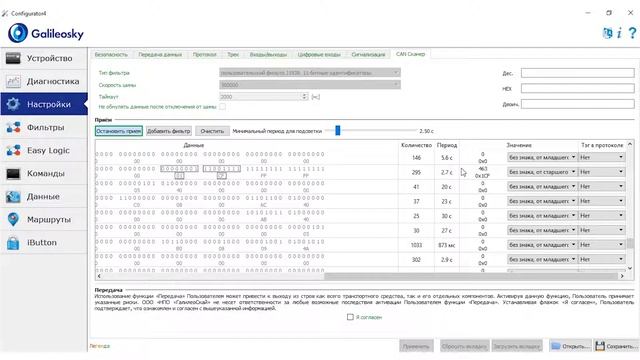Open value type dropdown for row with count 295
Screen dimensions: 640x360
coord(542,172)
